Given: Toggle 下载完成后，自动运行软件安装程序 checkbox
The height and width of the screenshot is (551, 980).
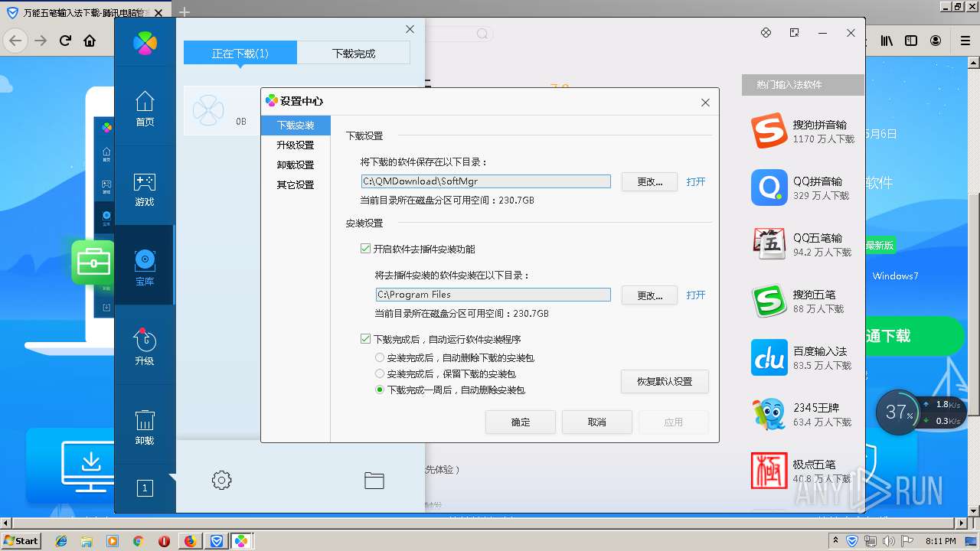Looking at the screenshot, I should coord(365,339).
